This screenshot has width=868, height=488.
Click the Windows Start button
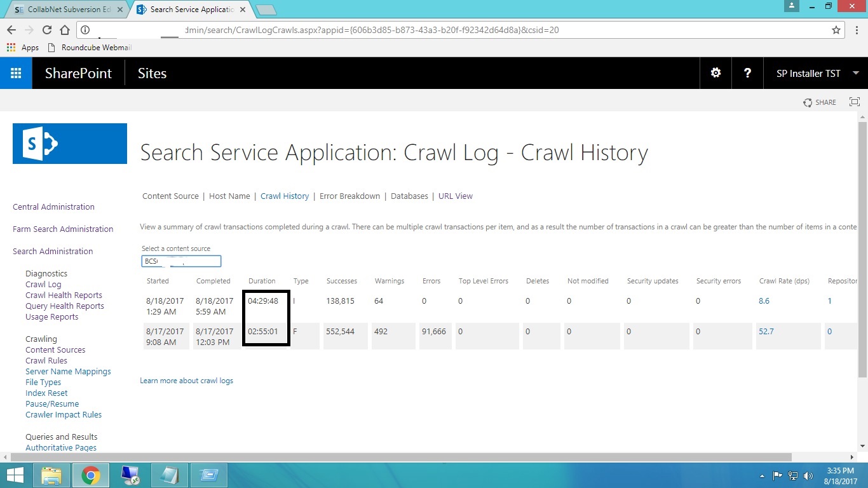pos(15,475)
